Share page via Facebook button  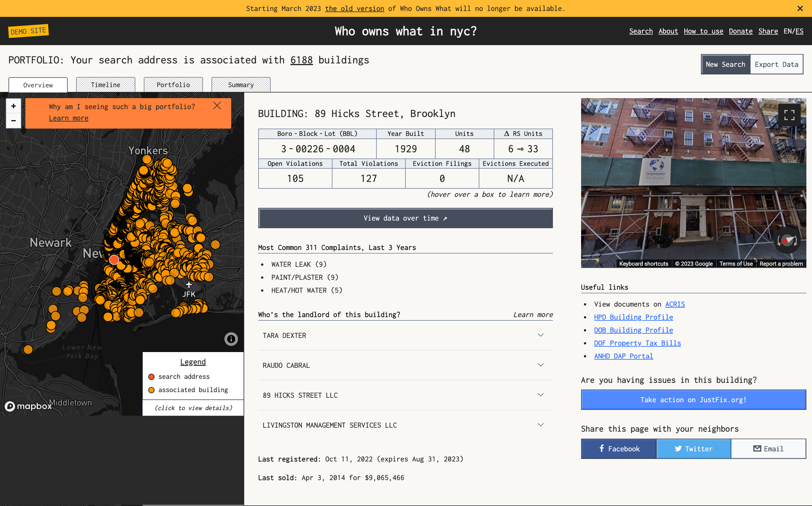618,449
